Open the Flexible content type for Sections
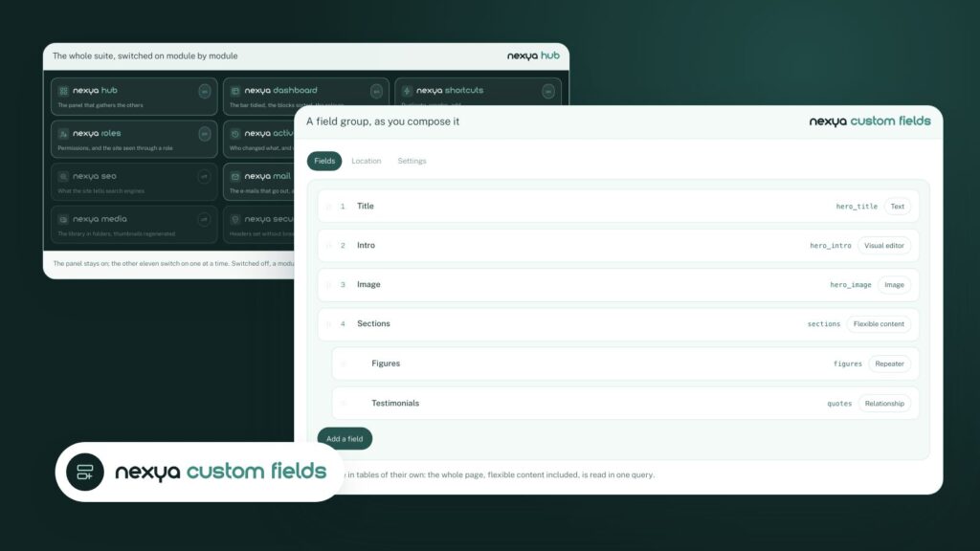The height and width of the screenshot is (551, 980). (879, 324)
